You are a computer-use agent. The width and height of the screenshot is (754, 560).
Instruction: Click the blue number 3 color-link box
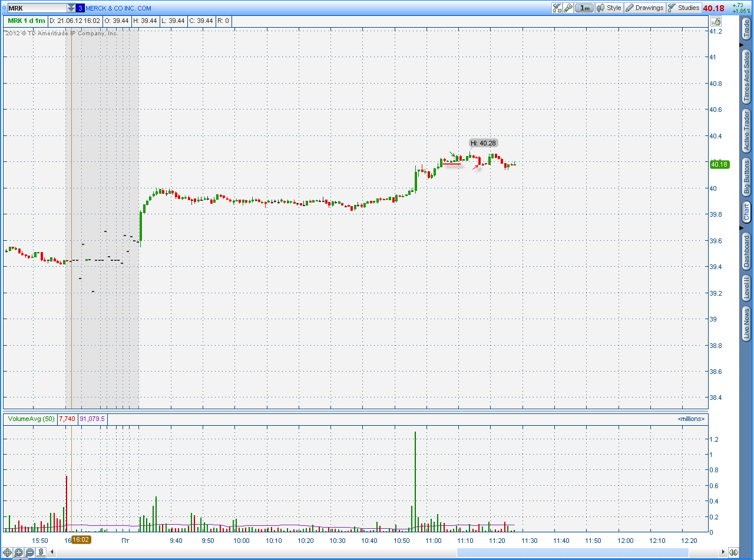click(x=80, y=8)
